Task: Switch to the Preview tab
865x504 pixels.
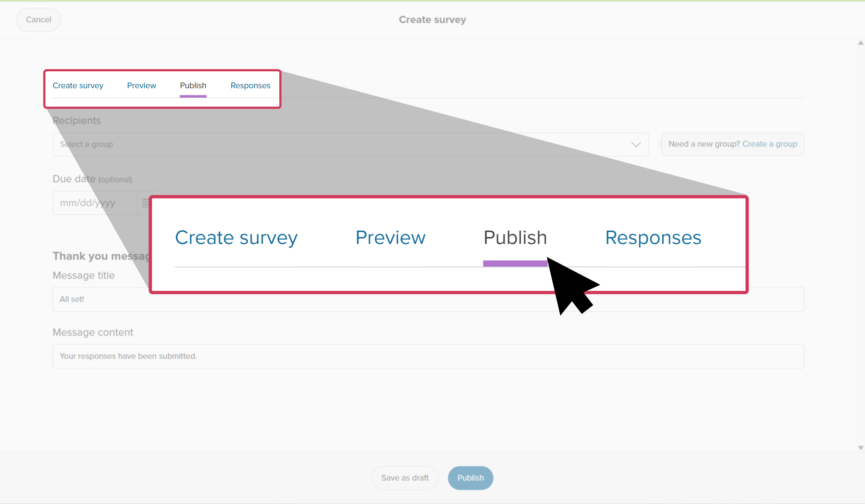Action: coord(142,85)
